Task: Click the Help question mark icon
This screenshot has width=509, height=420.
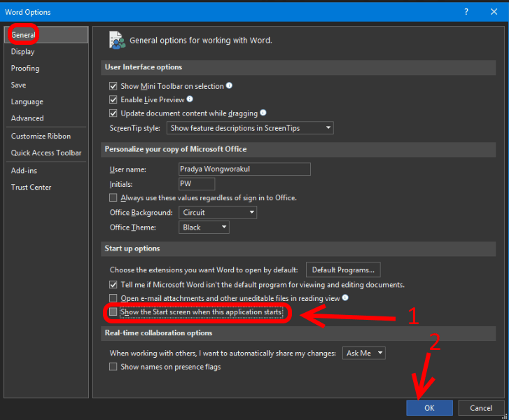Action: coord(466,12)
